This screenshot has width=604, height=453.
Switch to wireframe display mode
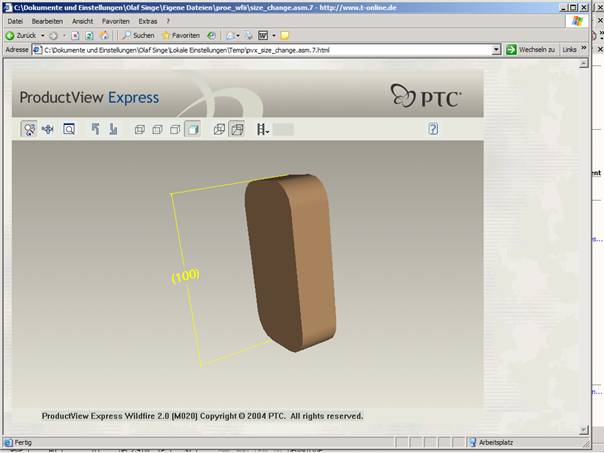pyautogui.click(x=139, y=129)
